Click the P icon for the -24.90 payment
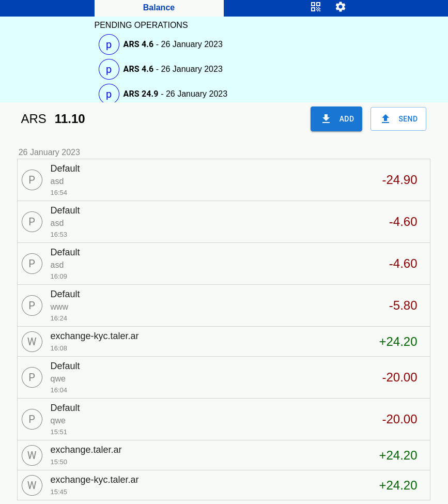 [x=32, y=180]
